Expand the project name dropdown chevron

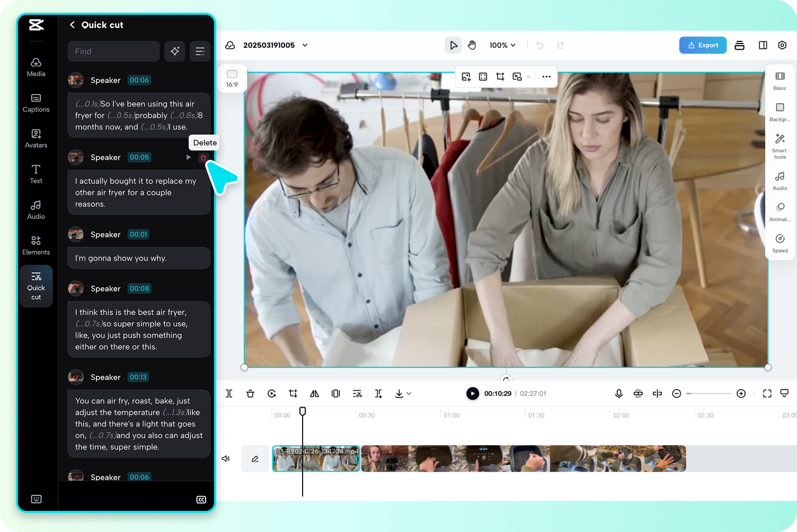(x=305, y=45)
